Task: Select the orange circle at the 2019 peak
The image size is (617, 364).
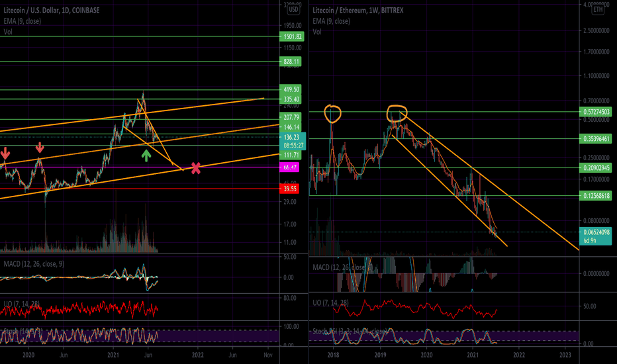Action: 397,113
